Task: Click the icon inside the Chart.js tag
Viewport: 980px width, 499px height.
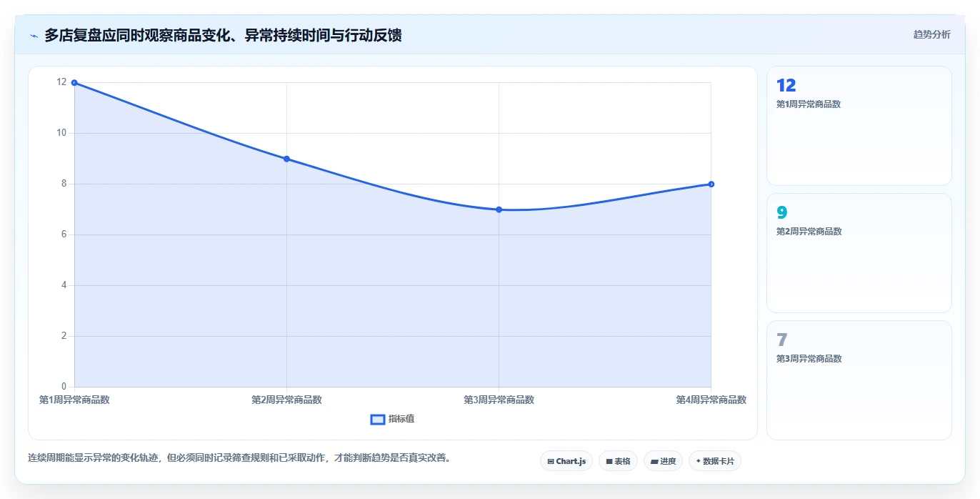Action: pos(551,462)
